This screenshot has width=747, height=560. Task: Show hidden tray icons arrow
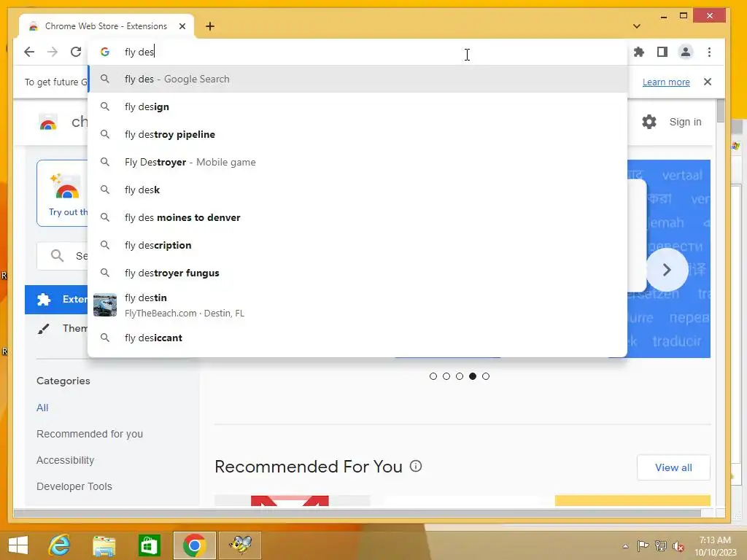coord(625,546)
